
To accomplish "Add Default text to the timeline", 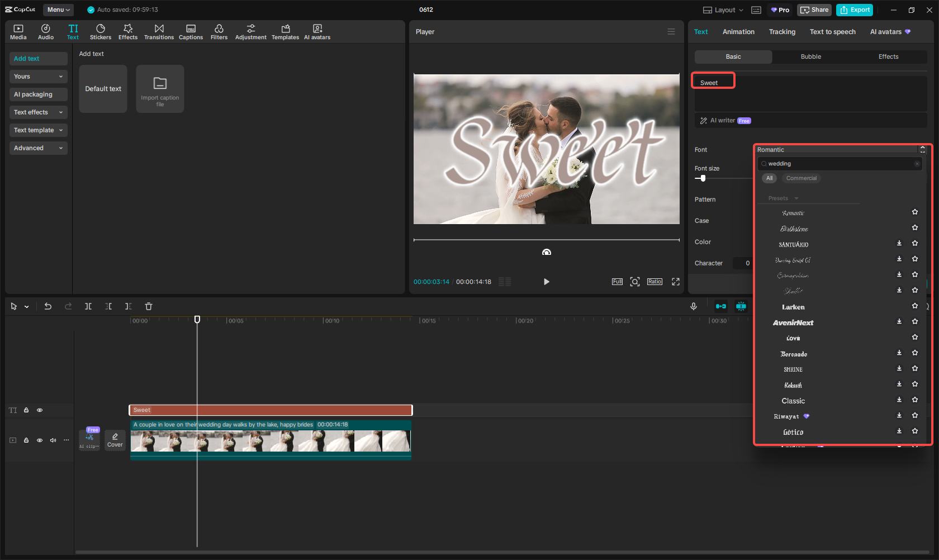I will 103,89.
